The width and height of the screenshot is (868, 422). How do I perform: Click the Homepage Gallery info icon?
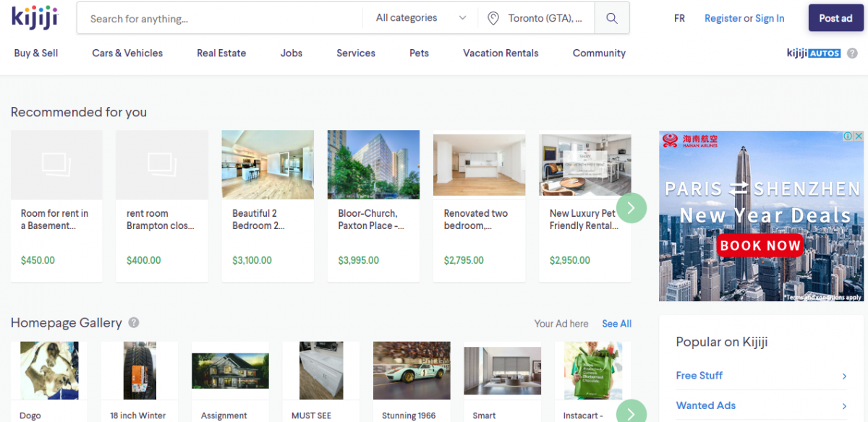(134, 323)
